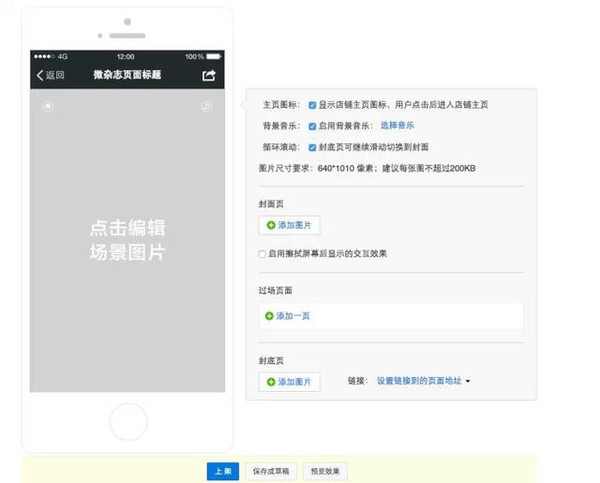Click the 主页图标 label
Viewport: 600px width, 483px height.
(x=281, y=105)
